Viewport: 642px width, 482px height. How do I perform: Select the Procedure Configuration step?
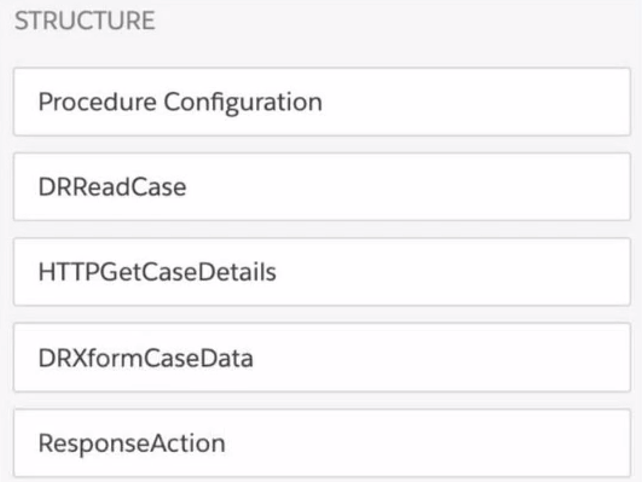(321, 101)
